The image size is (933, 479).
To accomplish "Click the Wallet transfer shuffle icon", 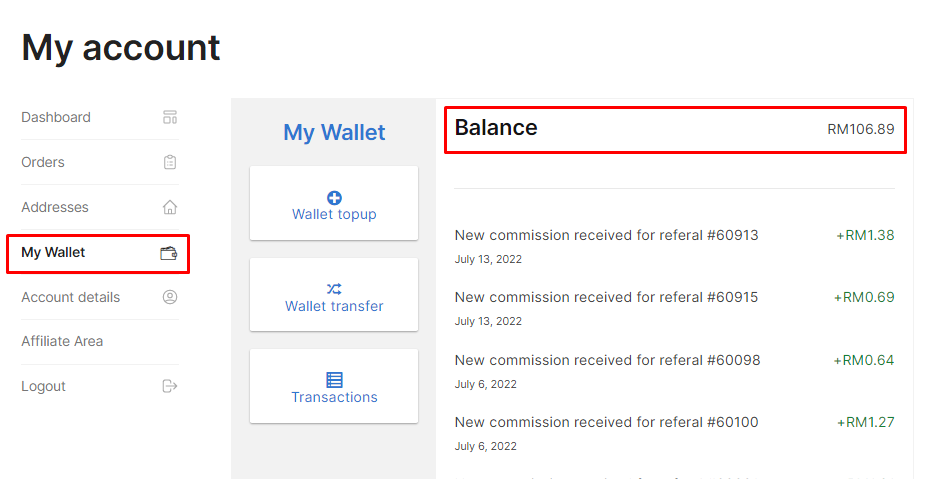I will point(334,289).
